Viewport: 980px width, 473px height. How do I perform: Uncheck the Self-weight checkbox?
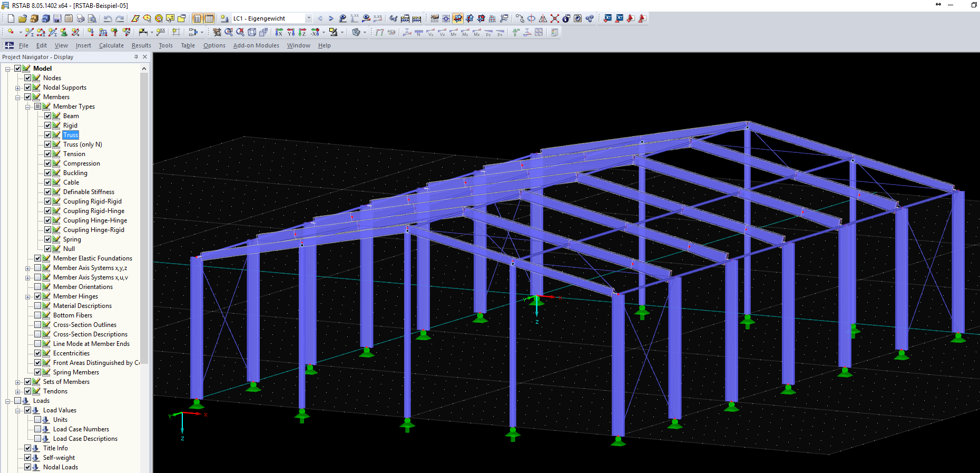pos(28,458)
